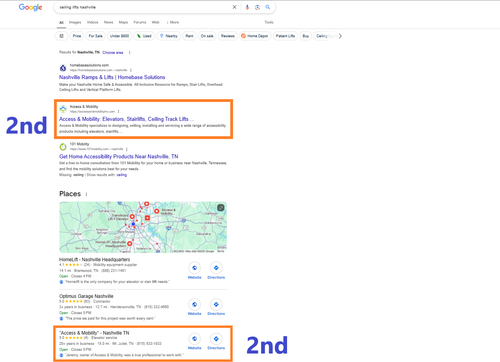Open Access & Mobility Elevators Stairlifts result
The image size is (500, 362).
(126, 119)
